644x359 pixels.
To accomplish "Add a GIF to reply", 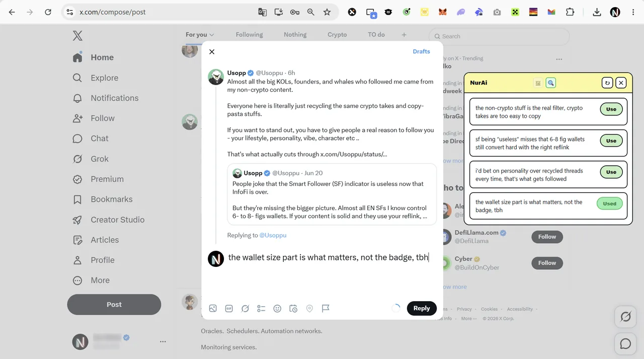I will point(229,309).
